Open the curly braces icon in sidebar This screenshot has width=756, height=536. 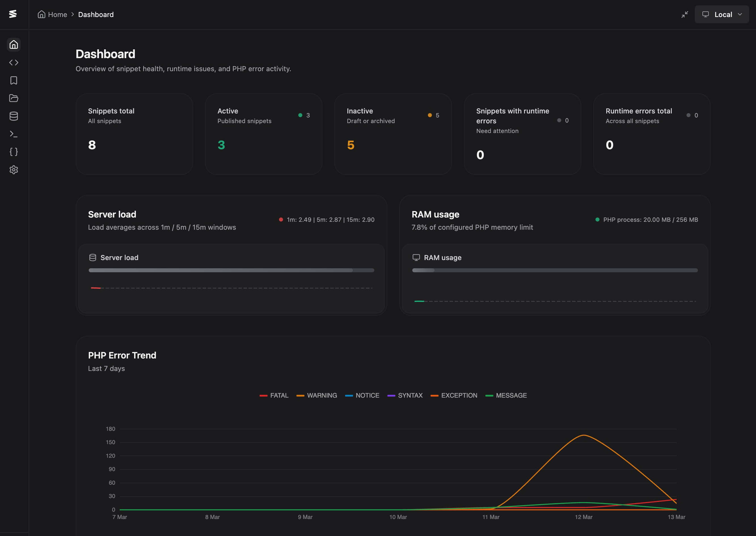tap(14, 152)
